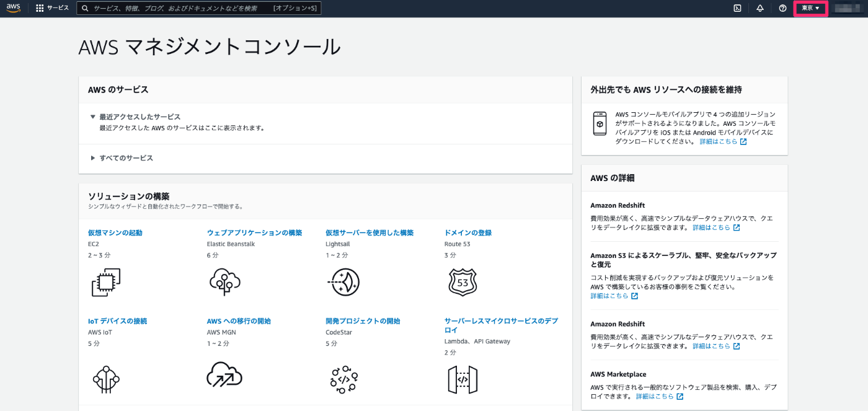
Task: Click the EC2 chip icon
Action: click(105, 282)
